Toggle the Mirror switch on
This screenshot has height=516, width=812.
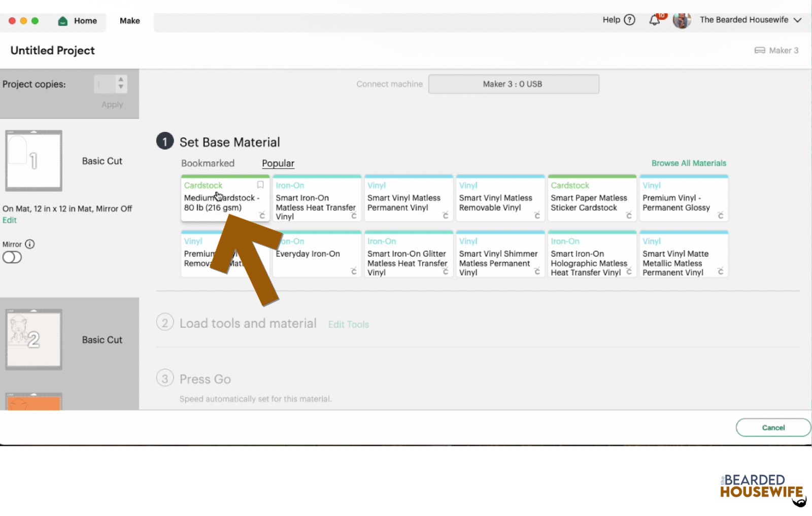pos(12,257)
